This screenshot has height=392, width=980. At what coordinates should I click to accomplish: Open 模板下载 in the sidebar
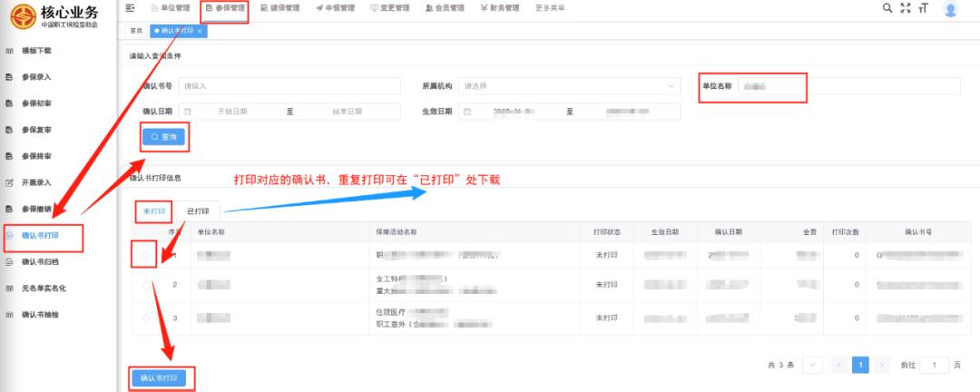(36, 51)
